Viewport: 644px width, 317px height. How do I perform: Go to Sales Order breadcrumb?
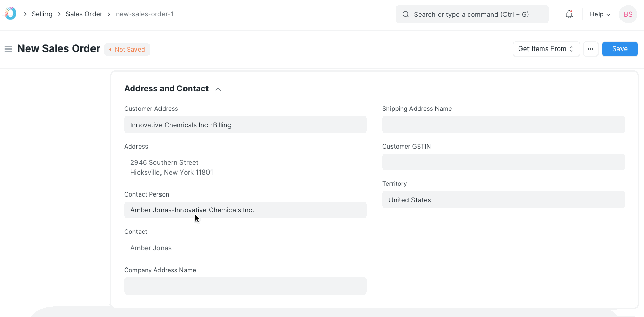(84, 14)
